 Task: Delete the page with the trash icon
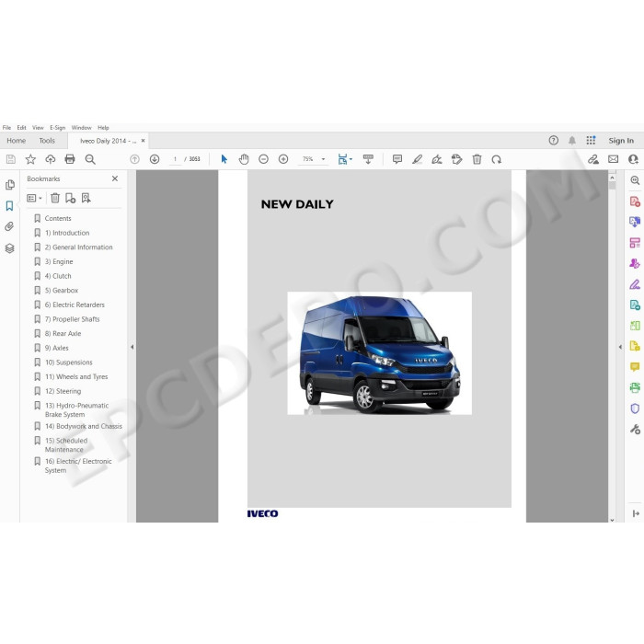[x=477, y=159]
